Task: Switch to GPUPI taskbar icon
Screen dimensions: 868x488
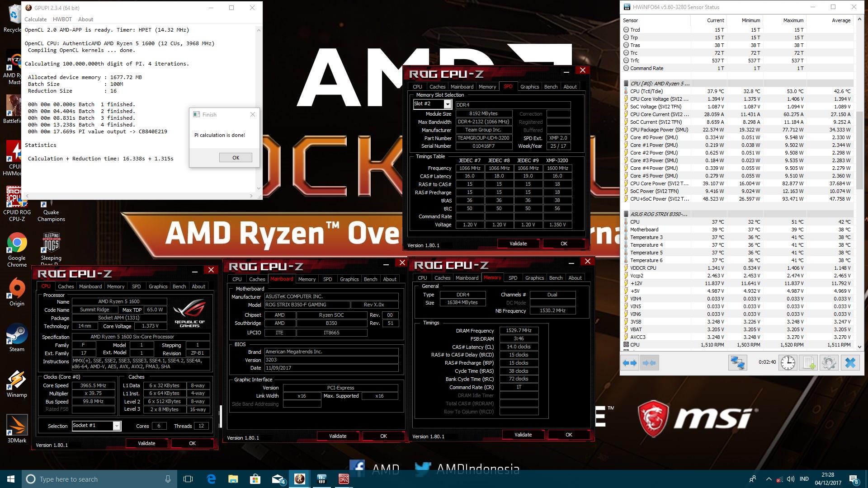Action: pyautogui.click(x=300, y=479)
